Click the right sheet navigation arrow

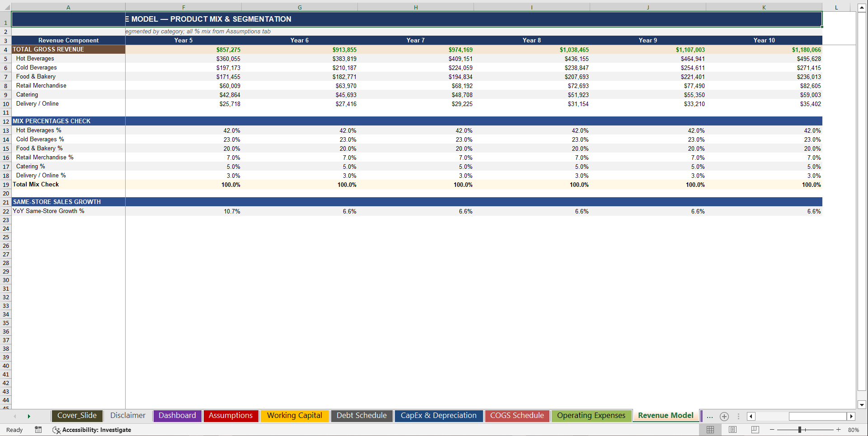29,416
